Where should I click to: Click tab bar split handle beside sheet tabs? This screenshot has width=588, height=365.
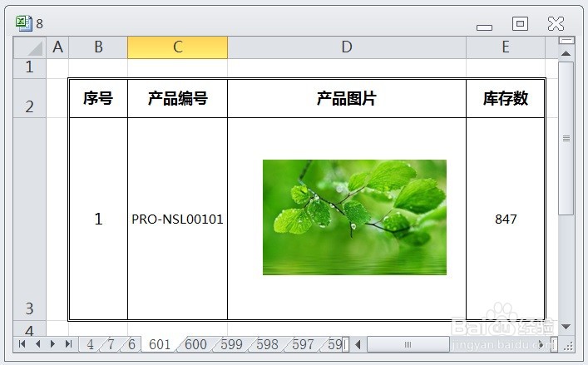click(346, 344)
